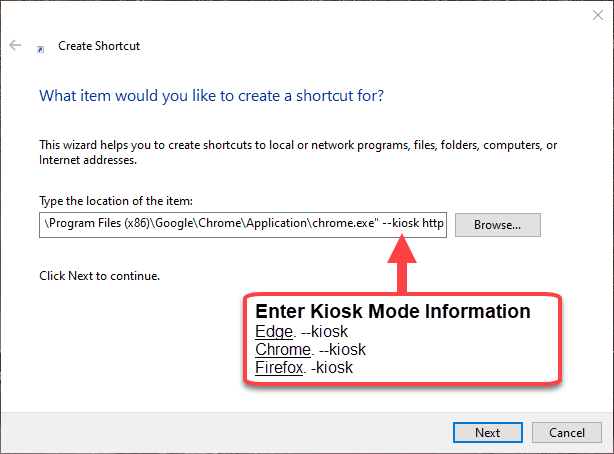The image size is (614, 454).
Task: Cancel the shortcut wizard
Action: (567, 432)
